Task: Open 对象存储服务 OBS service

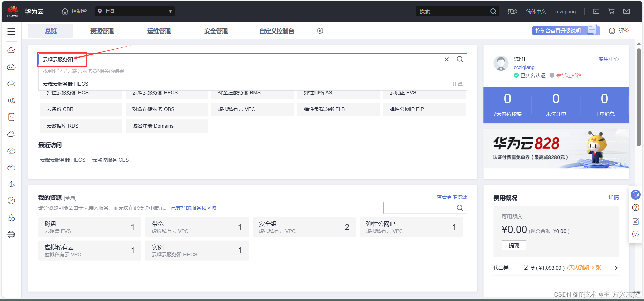Action: 167,109
